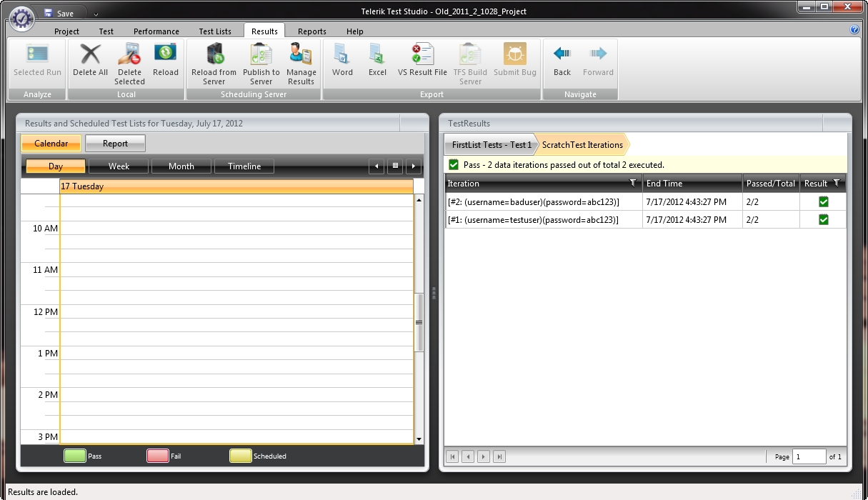Go to previous calendar day arrow

376,166
